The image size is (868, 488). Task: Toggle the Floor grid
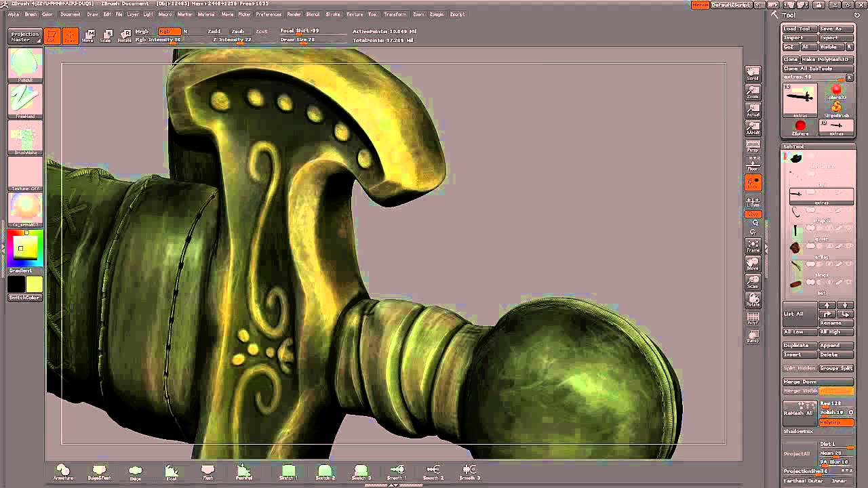[753, 164]
